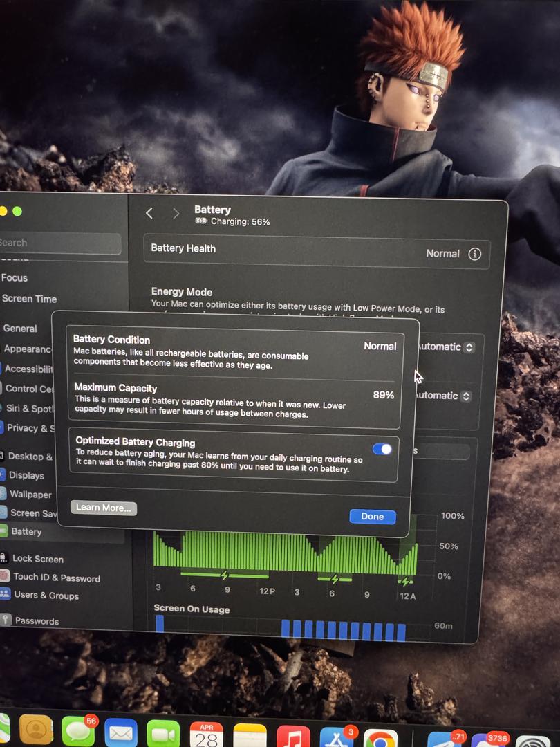
Task: Switch to Appearance settings
Action: (x=27, y=349)
